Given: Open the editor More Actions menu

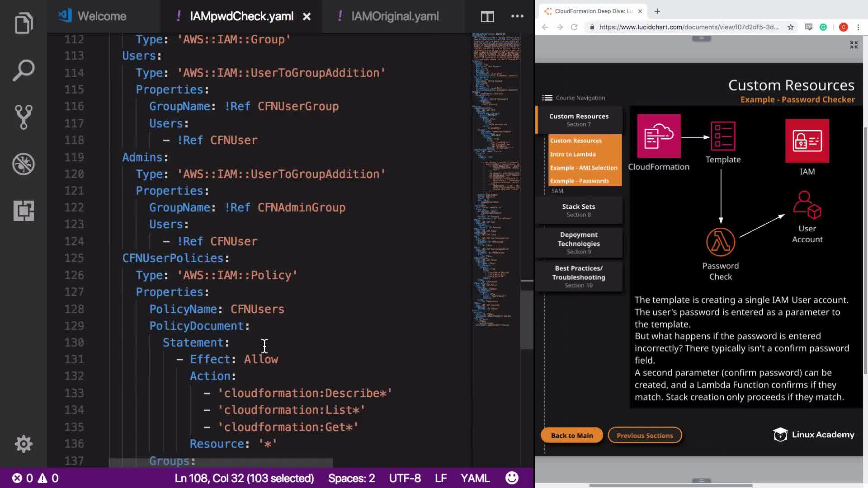Looking at the screenshot, I should (517, 16).
